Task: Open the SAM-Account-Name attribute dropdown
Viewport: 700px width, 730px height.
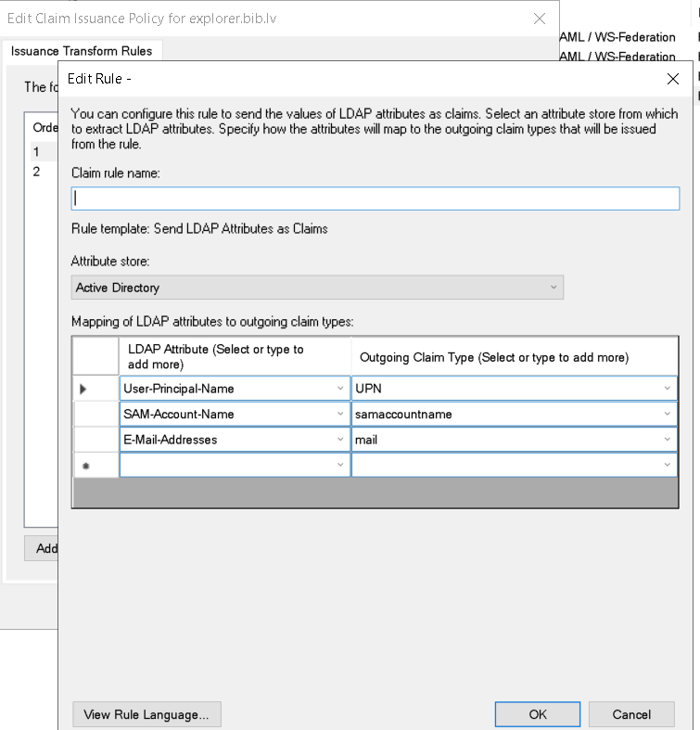Action: click(340, 414)
